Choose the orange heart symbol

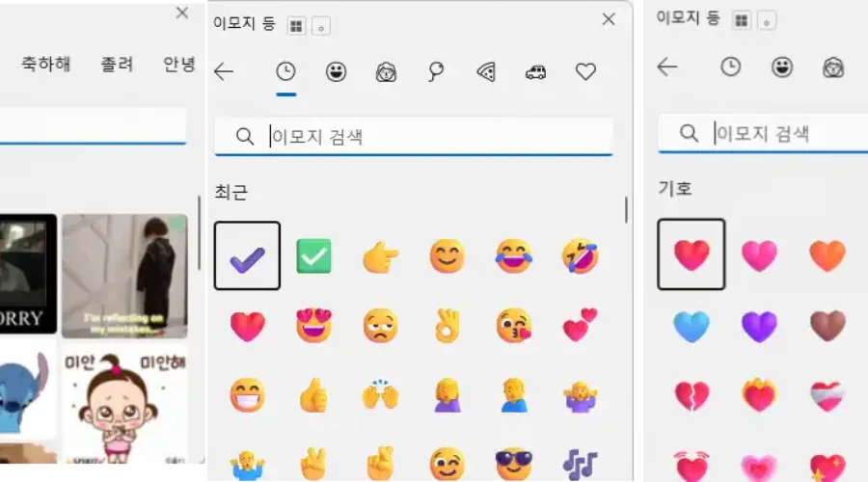pyautogui.click(x=827, y=255)
